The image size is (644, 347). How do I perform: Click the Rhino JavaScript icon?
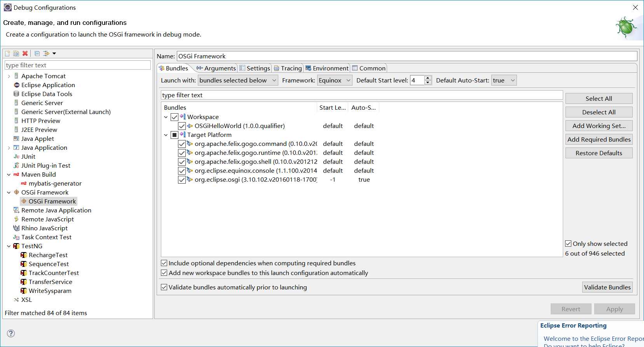tap(16, 228)
